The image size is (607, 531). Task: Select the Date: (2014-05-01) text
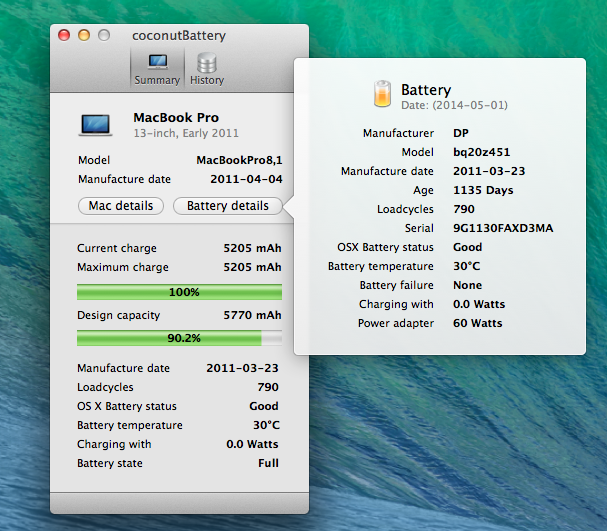click(454, 105)
